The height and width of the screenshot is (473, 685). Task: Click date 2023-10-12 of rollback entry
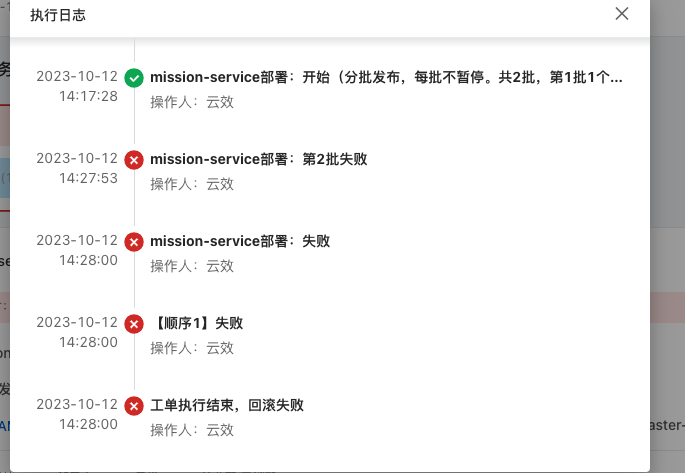77,404
